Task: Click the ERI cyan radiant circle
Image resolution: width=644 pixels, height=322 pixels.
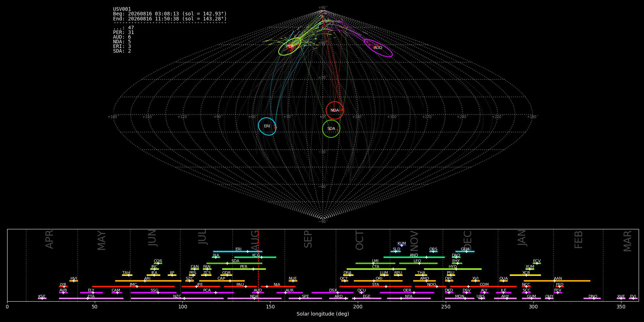Action: click(x=267, y=126)
